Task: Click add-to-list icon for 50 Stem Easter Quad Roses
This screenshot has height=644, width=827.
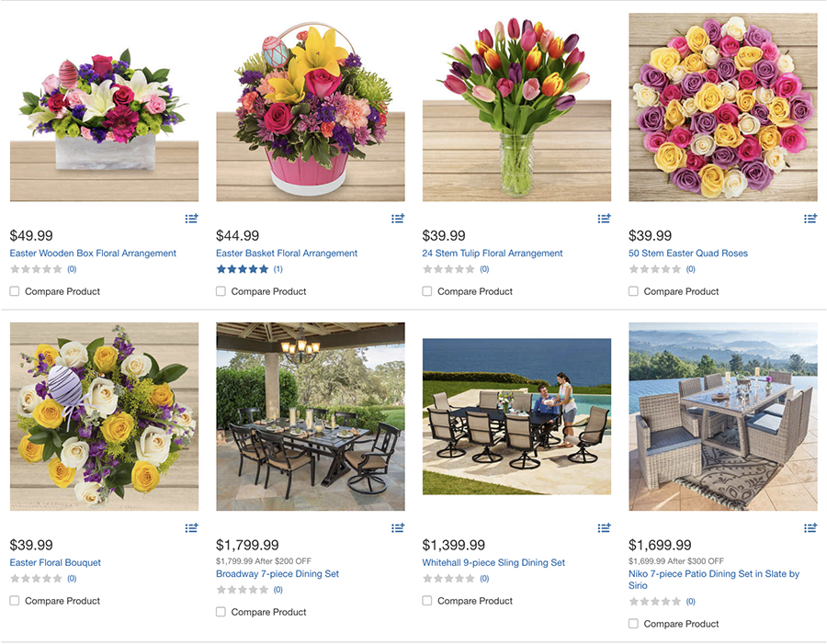Action: tap(810, 219)
